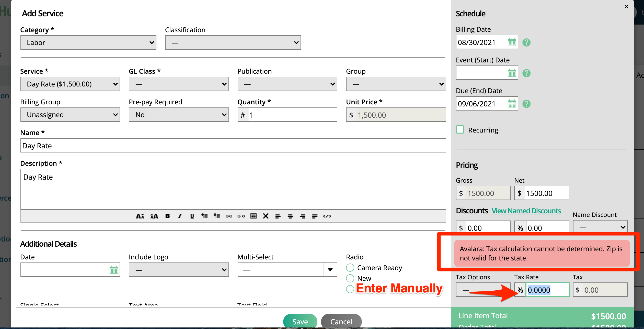
Task: Open the Pre-pay Required dropdown
Action: (179, 115)
